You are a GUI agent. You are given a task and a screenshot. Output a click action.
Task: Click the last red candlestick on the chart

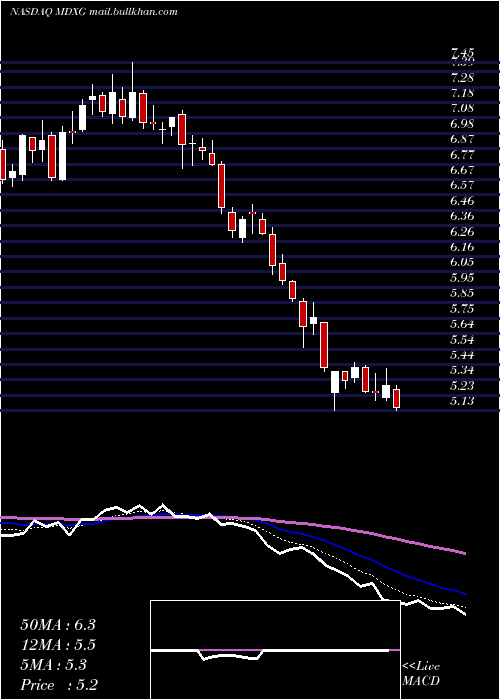pos(396,398)
